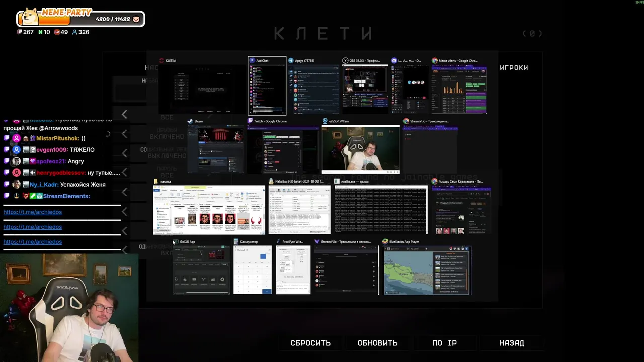Click the NekoBox (4.0-beta4-2024-10-09) title
Screen dimensions: 644x362
[x=299, y=182]
